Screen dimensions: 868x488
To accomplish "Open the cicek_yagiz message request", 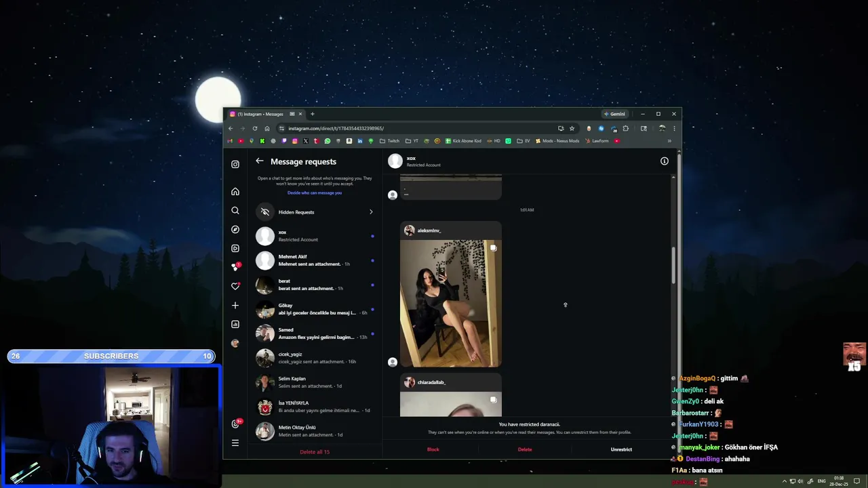I will pyautogui.click(x=315, y=358).
